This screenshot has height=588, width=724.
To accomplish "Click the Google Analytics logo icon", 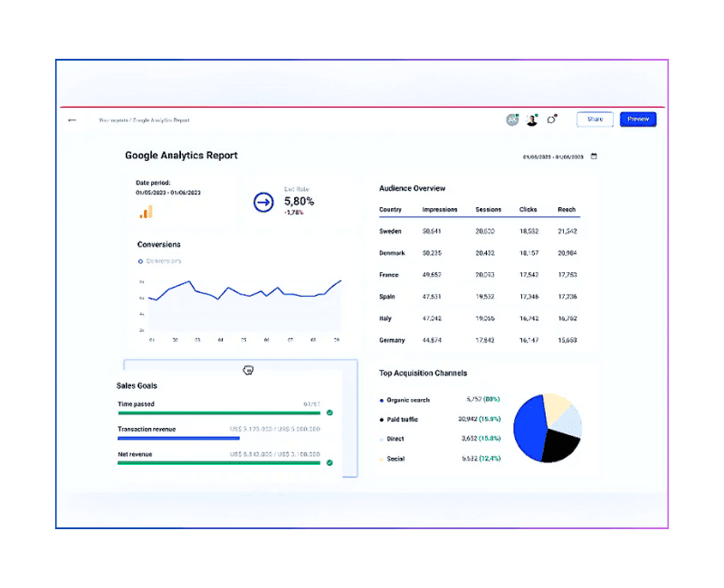I will (x=146, y=212).
